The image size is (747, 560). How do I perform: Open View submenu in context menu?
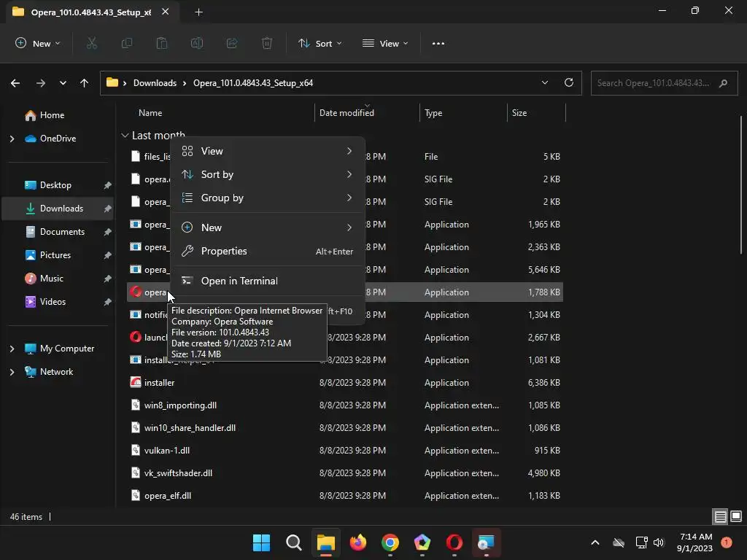[x=267, y=151]
